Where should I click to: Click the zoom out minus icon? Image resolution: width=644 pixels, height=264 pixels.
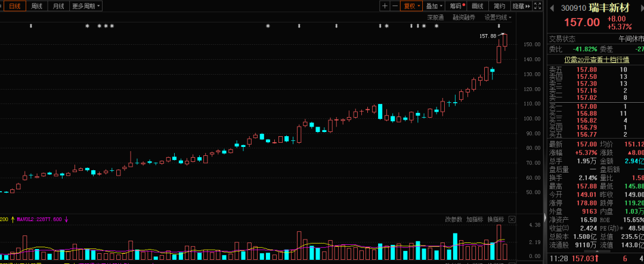click(x=394, y=6)
